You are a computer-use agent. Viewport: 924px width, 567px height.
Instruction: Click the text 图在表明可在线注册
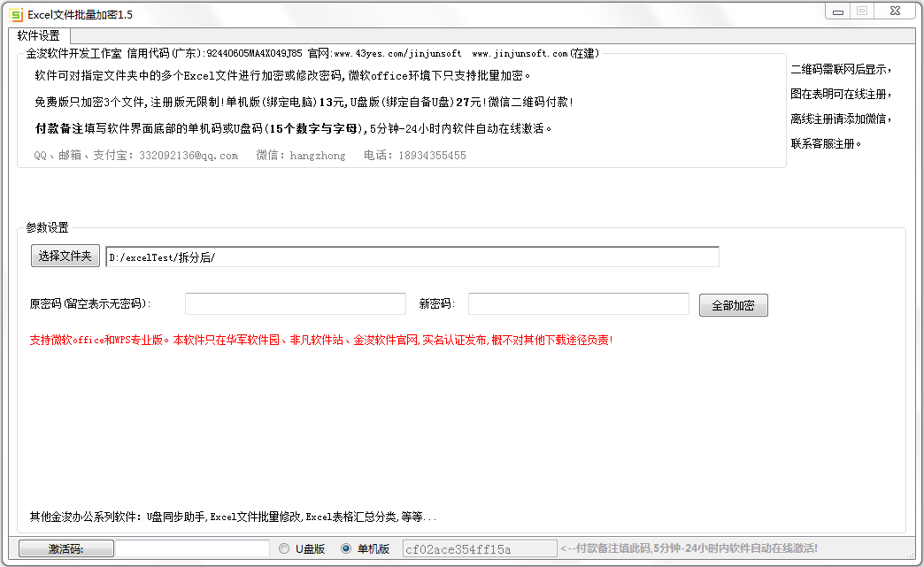840,95
